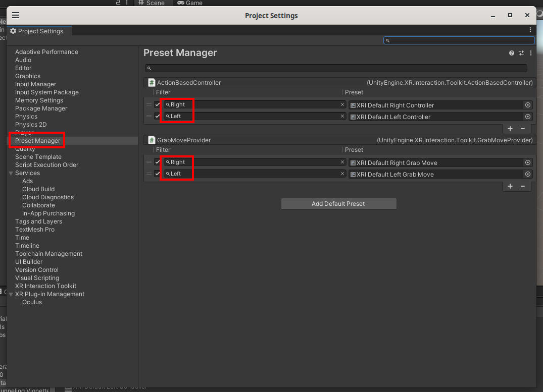The width and height of the screenshot is (543, 392).
Task: Click the Preset Manager presets slider icon
Action: [521, 53]
